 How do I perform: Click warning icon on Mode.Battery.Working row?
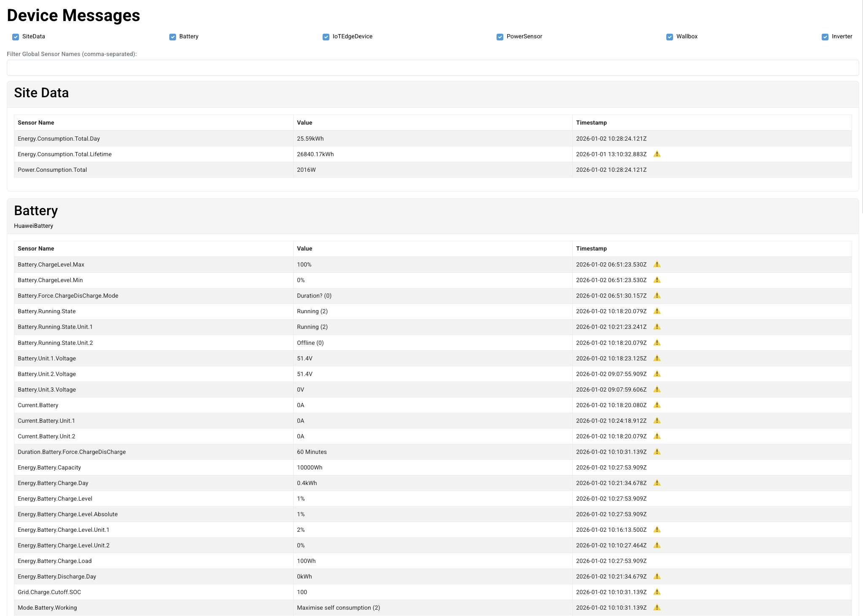[x=657, y=608]
